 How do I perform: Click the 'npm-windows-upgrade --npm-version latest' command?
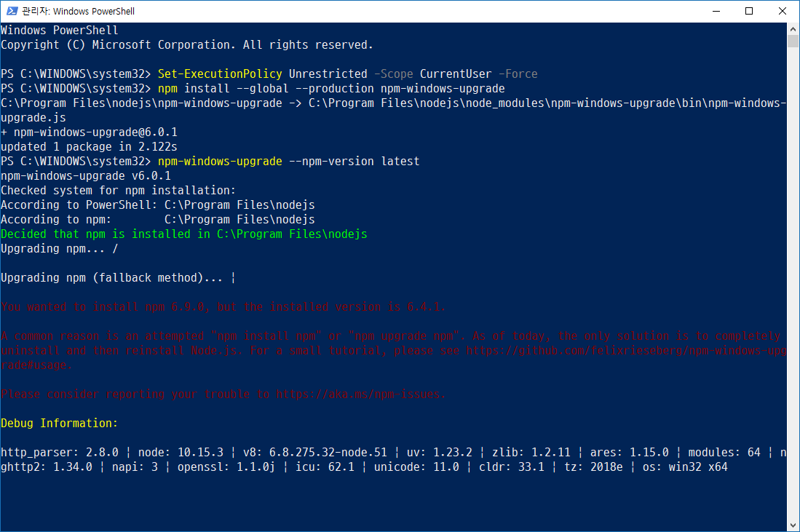[289, 161]
